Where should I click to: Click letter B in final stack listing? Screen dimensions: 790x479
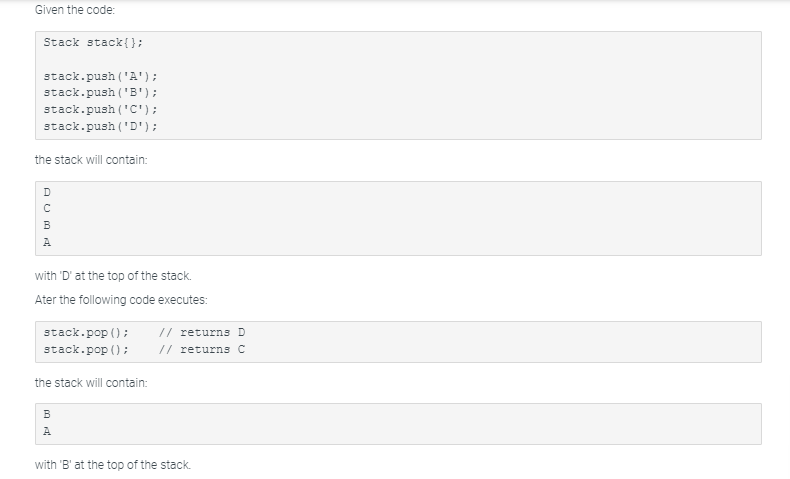pos(46,413)
